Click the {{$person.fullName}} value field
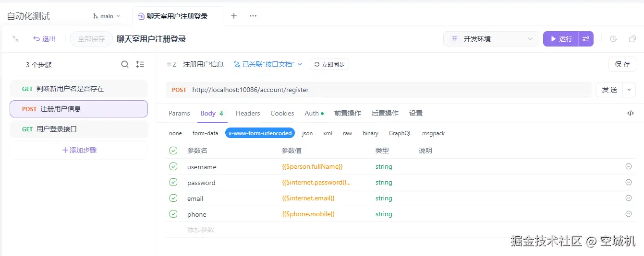Image resolution: width=644 pixels, height=256 pixels. pyautogui.click(x=312, y=166)
